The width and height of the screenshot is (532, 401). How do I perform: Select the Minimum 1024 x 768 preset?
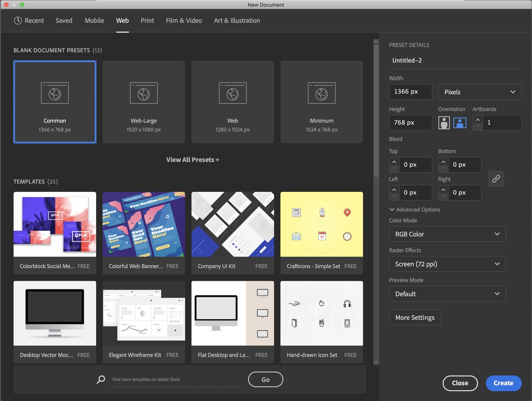point(321,102)
